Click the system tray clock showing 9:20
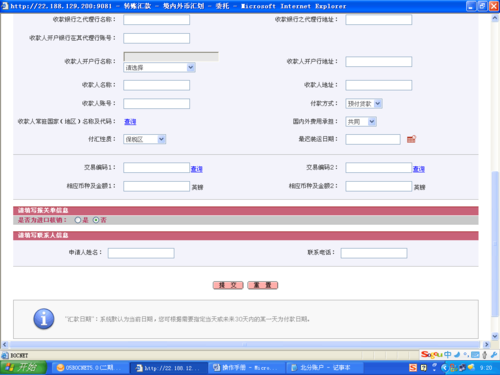The image size is (500, 375). [486, 368]
